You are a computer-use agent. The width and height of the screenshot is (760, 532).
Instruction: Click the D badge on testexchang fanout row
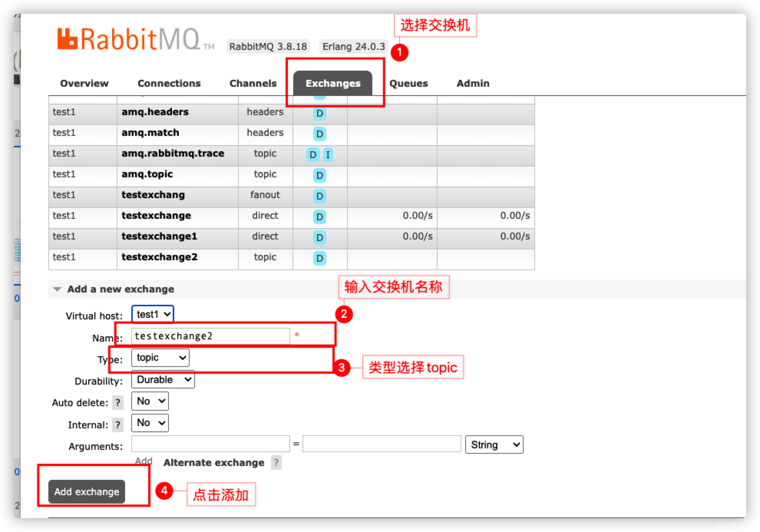[x=319, y=196]
